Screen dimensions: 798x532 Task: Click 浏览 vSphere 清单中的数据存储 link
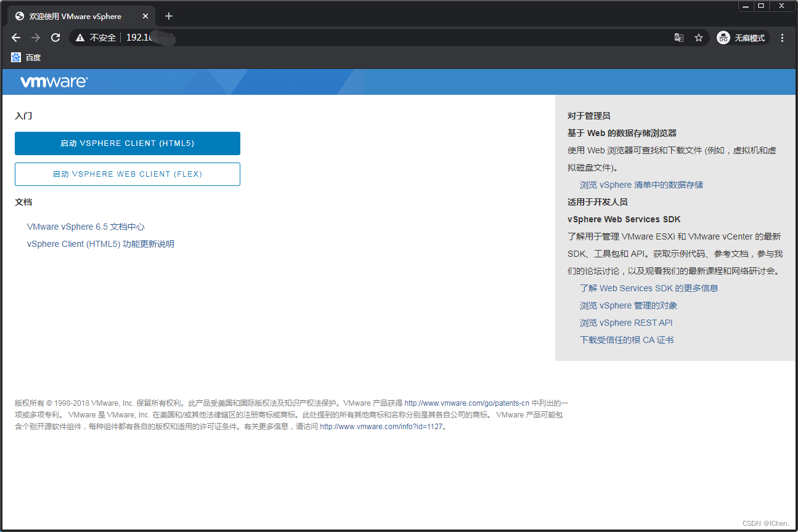tap(641, 185)
